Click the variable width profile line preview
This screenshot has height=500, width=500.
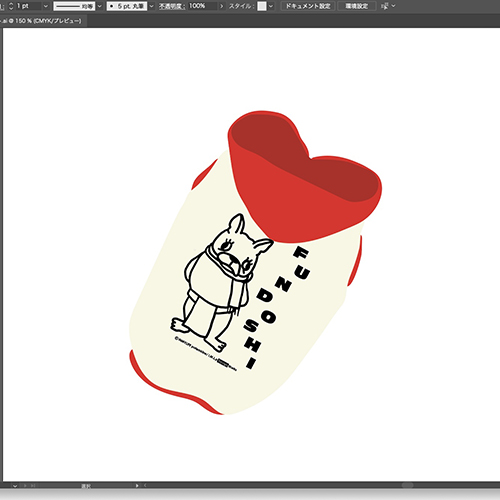pos(74,6)
